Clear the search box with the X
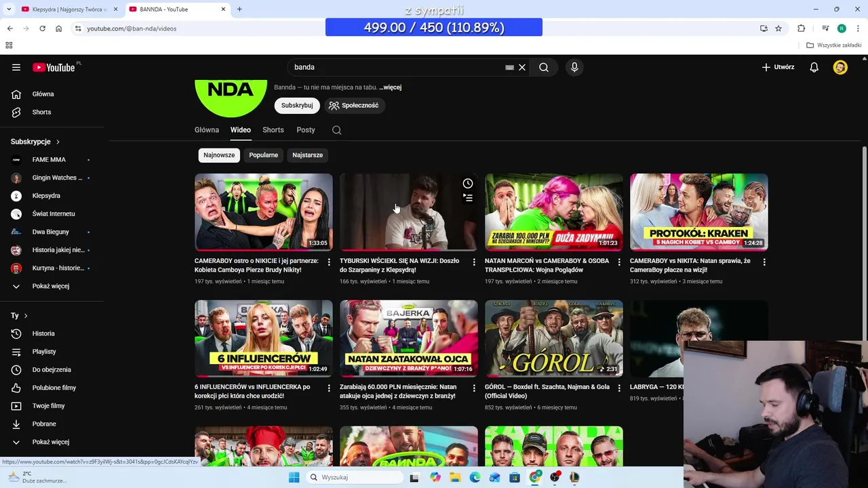Viewport: 868px width, 488px height. pos(522,67)
